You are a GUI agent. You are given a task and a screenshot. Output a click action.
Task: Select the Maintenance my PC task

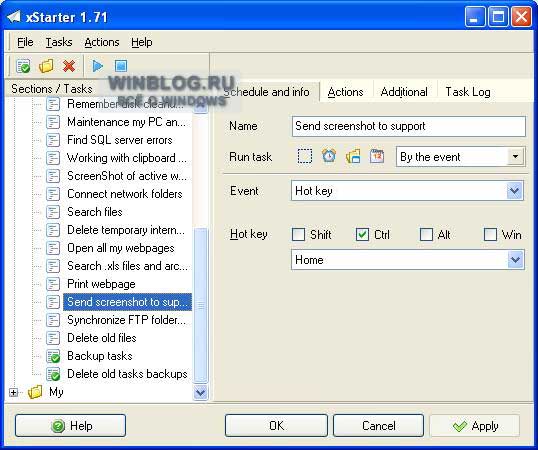point(126,122)
